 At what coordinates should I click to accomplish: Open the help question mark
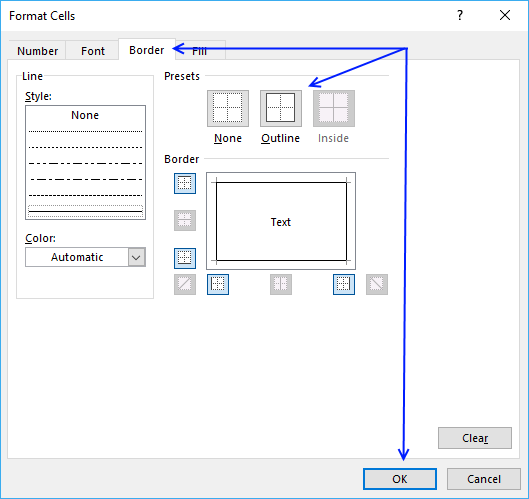pos(460,16)
